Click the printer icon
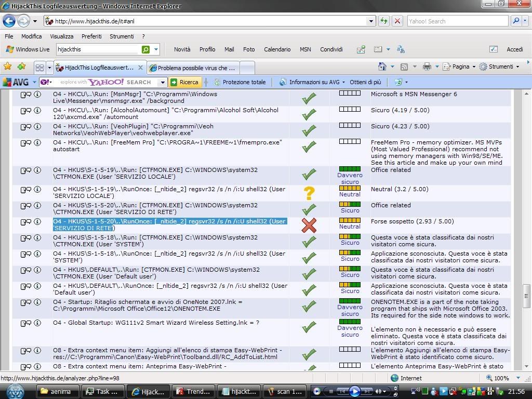532x399 pixels. coord(427,66)
